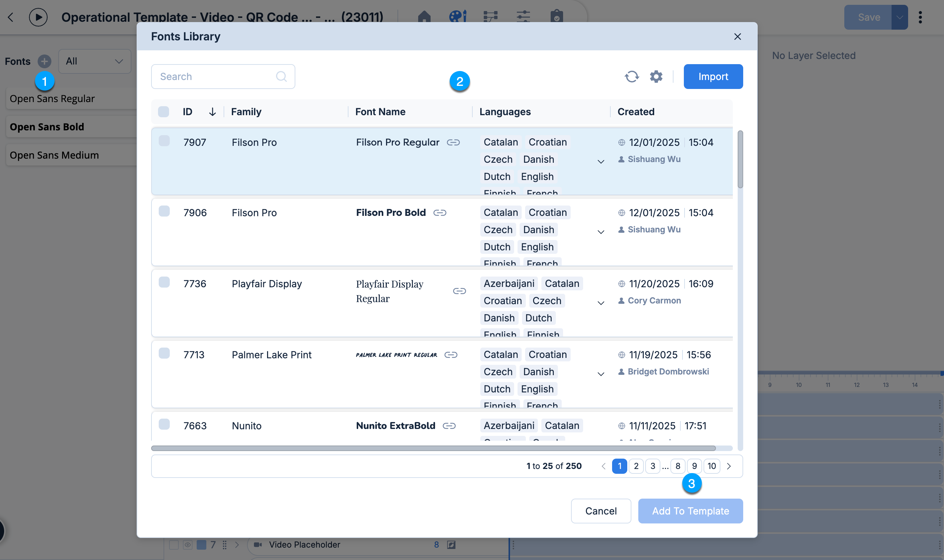Go to page 9
Viewport: 944px width, 560px height.
coord(695,466)
